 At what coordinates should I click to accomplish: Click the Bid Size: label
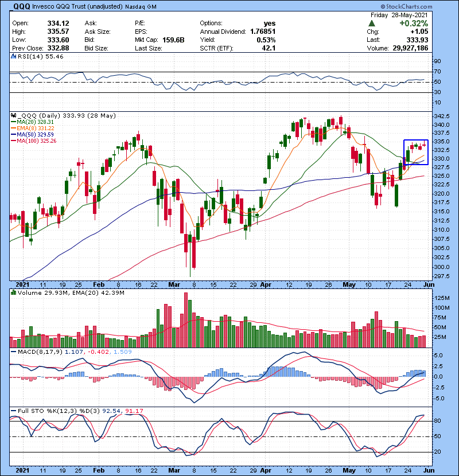point(96,48)
